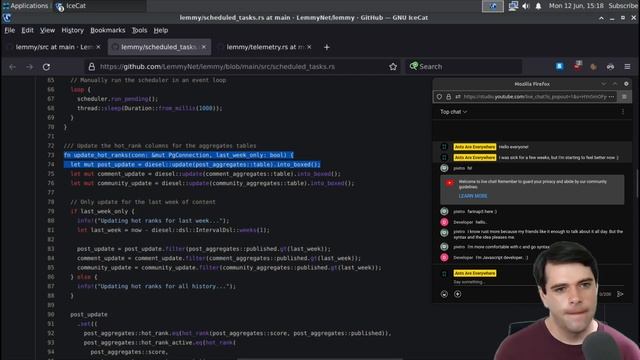Open the IceCat hamburger menu

(627, 67)
